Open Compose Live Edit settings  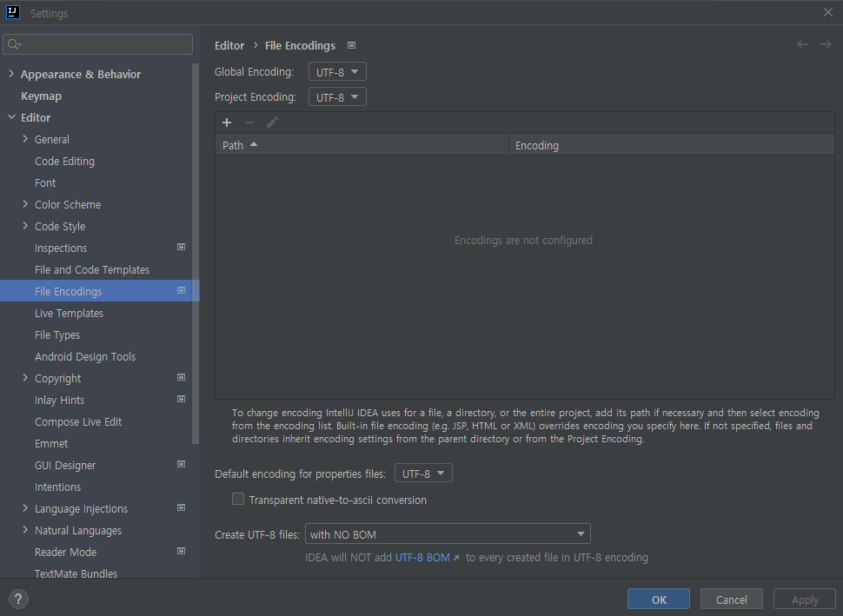[78, 422]
